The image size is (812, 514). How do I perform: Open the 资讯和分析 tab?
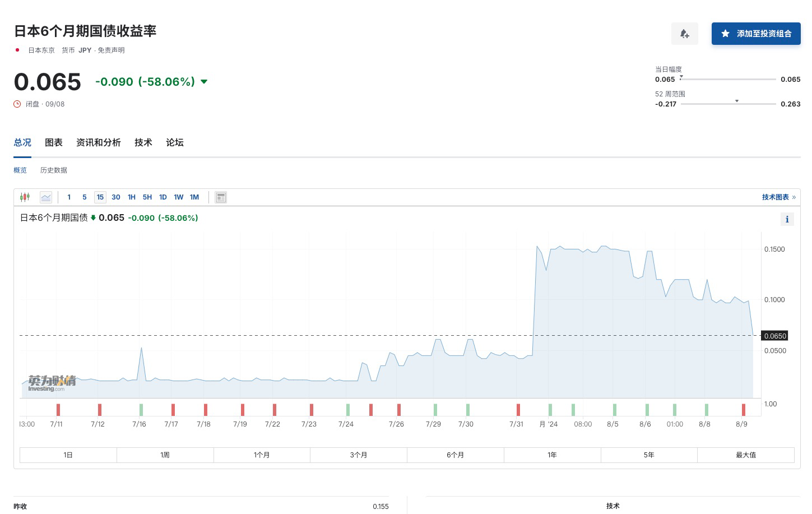click(99, 142)
